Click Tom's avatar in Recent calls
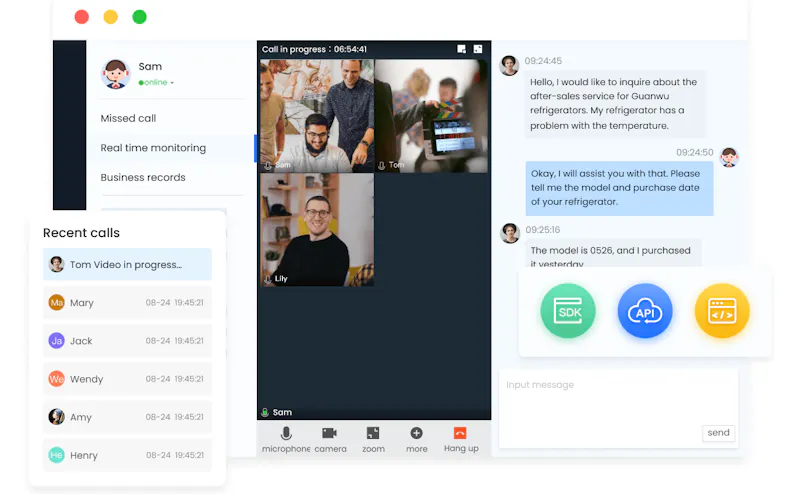Screen dimensions: 800x494 56,264
